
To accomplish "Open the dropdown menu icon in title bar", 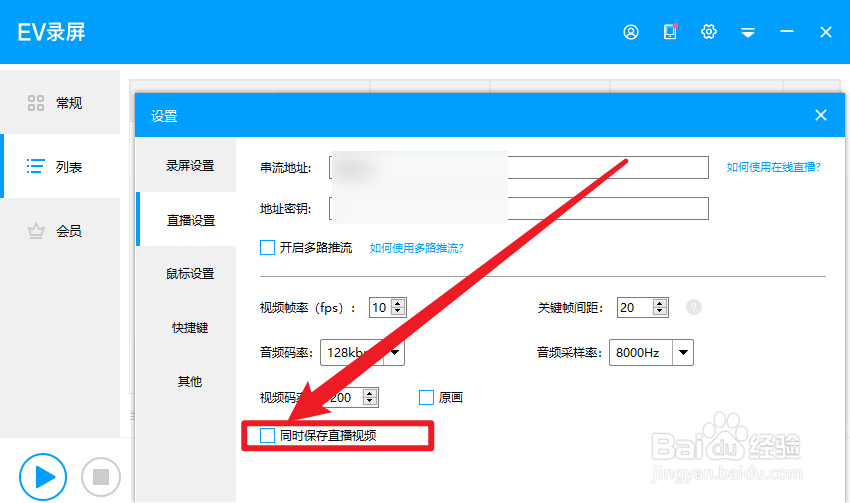I will [x=748, y=33].
